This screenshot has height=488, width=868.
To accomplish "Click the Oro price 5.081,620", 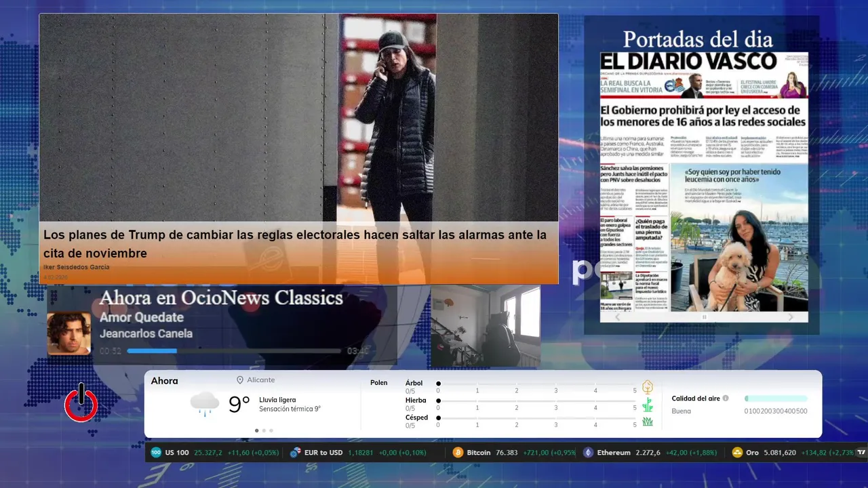I will (x=780, y=453).
